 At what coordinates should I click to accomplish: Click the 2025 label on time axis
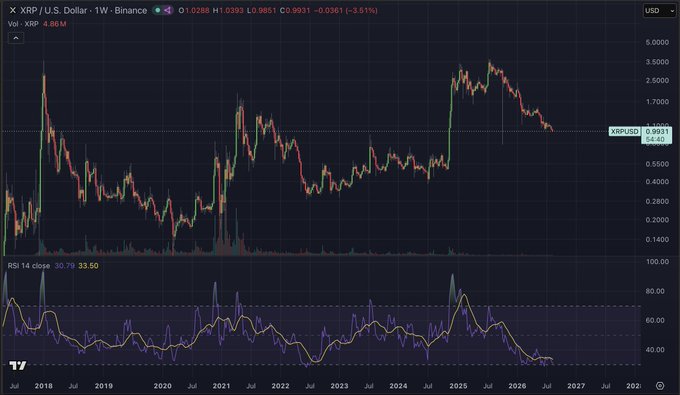[458, 385]
